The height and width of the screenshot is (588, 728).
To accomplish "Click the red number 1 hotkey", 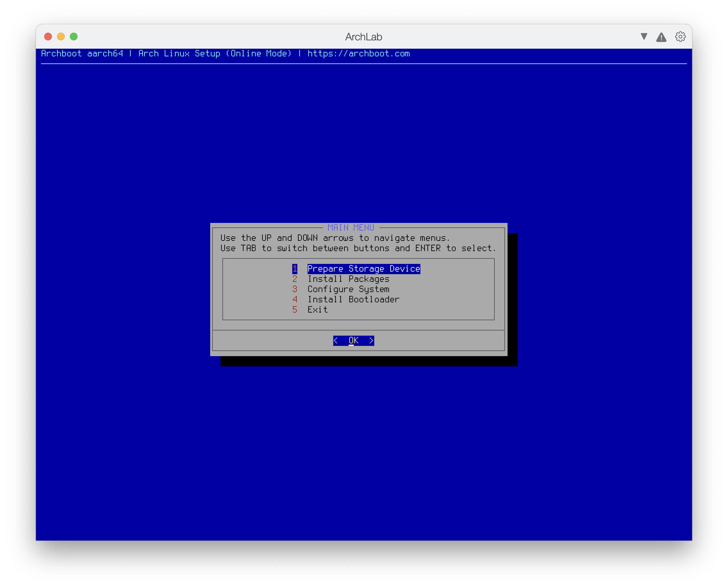I will (x=294, y=269).
